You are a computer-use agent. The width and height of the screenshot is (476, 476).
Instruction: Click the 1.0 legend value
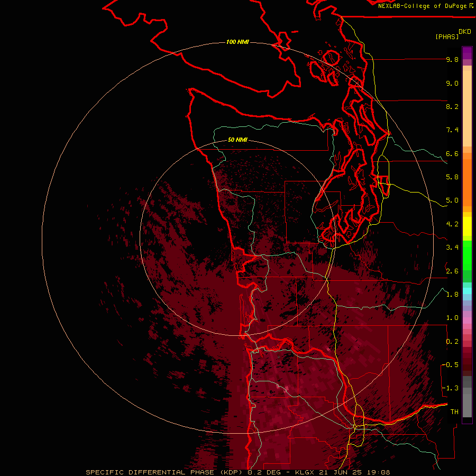(x=452, y=318)
